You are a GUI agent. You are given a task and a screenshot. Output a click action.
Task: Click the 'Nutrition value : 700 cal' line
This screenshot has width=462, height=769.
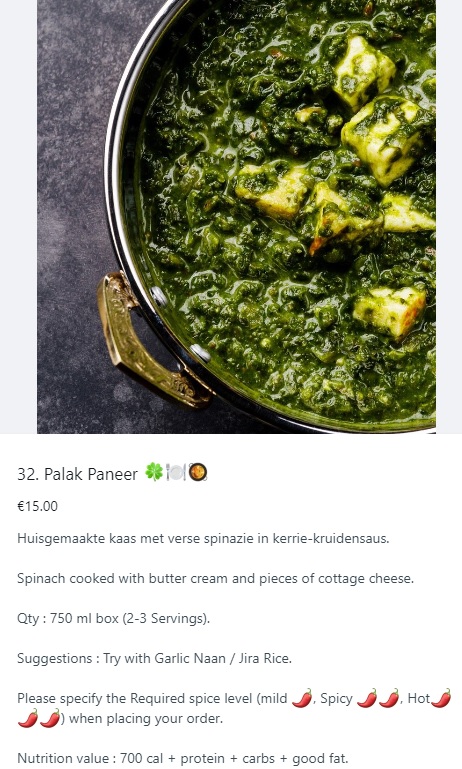point(182,758)
